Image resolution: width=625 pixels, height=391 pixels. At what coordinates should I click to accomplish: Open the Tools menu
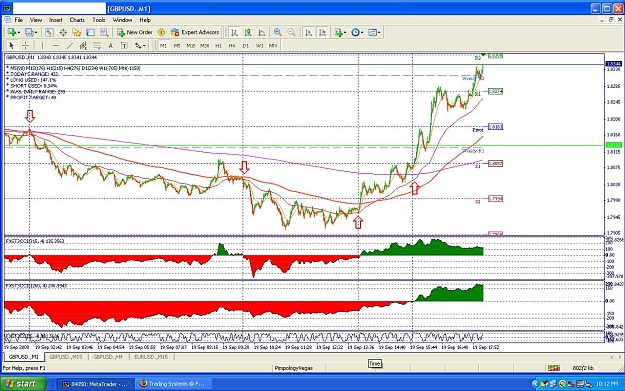(x=99, y=20)
